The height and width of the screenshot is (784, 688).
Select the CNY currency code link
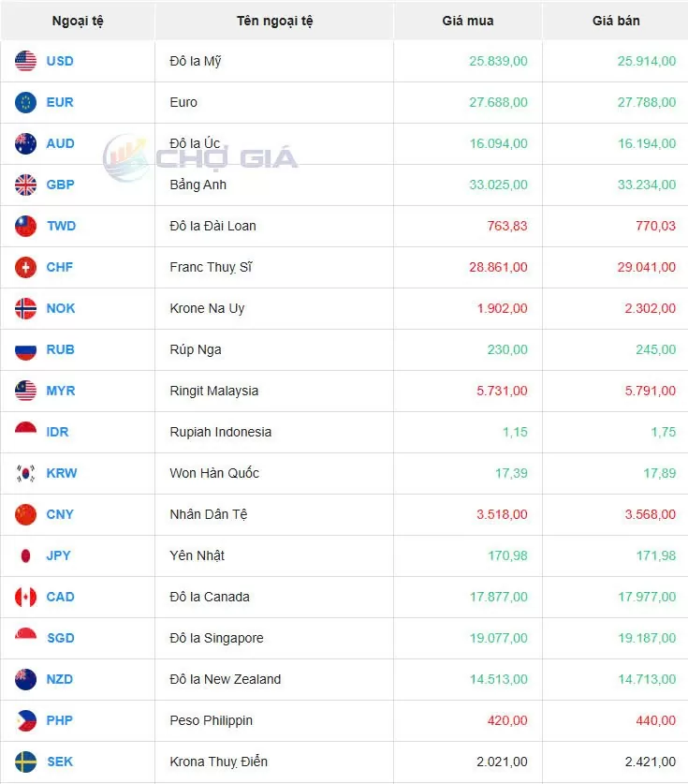[60, 515]
